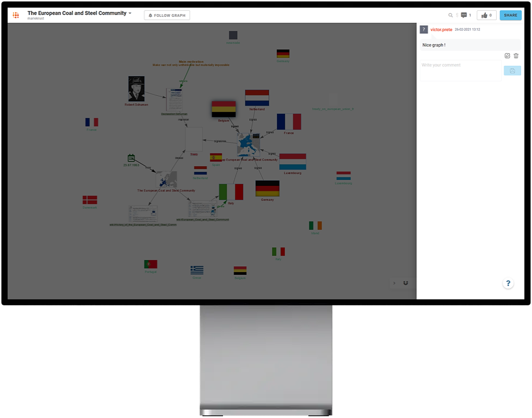The image size is (532, 418).
Task: Click victor.prete's question-mark avatar
Action: click(x=424, y=29)
